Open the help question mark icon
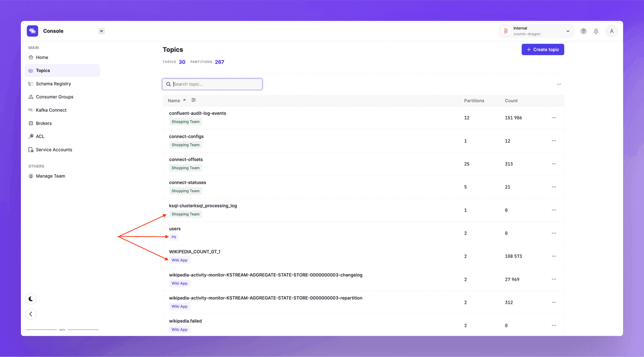 (x=583, y=31)
